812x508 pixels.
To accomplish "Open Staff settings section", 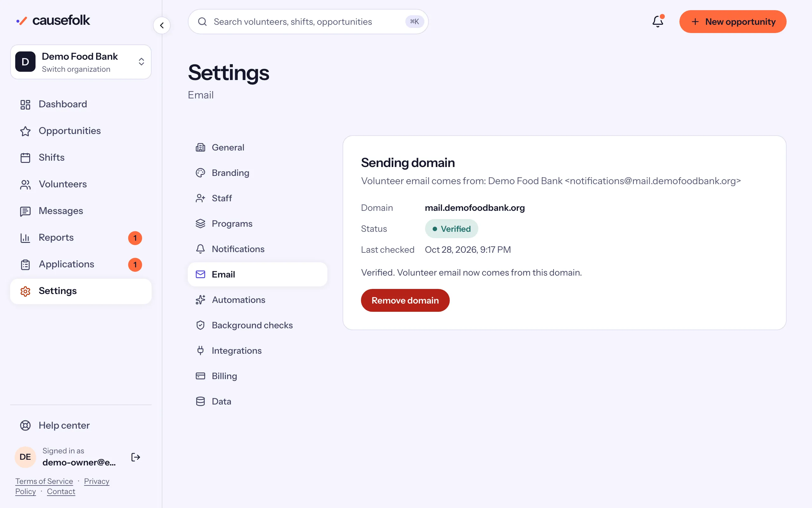I will pyautogui.click(x=257, y=198).
